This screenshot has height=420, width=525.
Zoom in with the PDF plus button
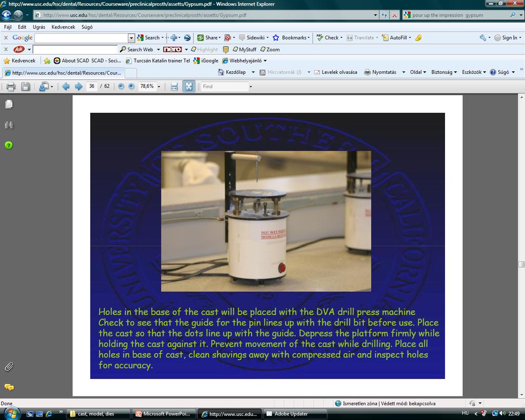coord(131,87)
